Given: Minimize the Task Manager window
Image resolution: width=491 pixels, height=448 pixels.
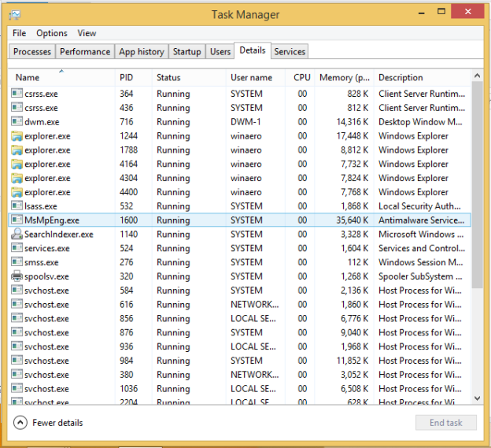Looking at the screenshot, I should click(x=422, y=13).
